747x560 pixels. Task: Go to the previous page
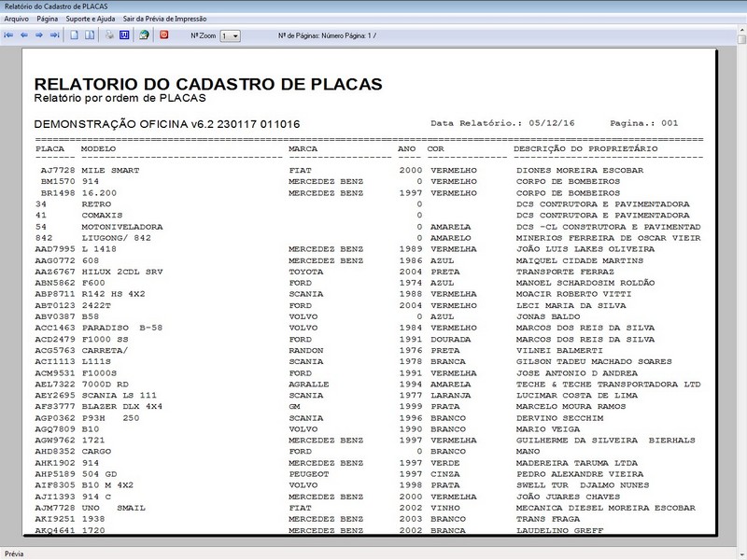click(23, 35)
